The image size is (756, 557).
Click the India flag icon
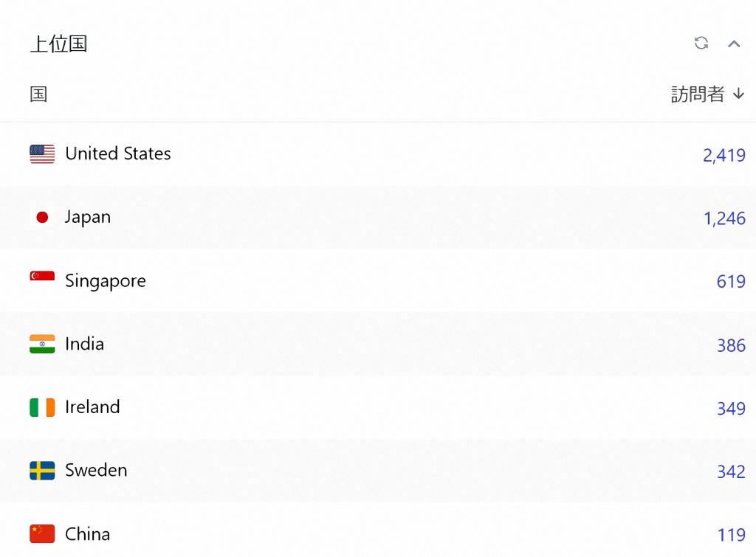42,344
